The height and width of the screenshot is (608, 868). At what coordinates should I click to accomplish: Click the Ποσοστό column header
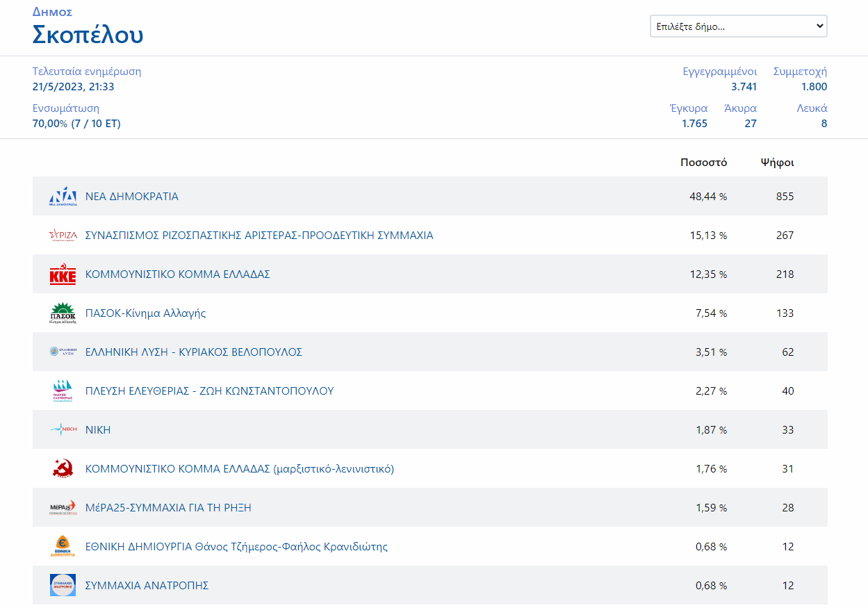click(x=703, y=163)
